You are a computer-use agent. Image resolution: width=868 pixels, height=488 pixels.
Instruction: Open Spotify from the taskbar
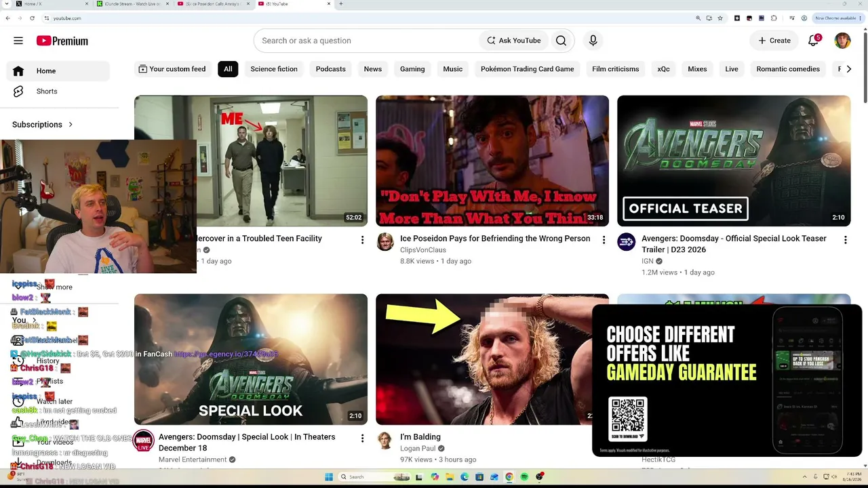[524, 477]
